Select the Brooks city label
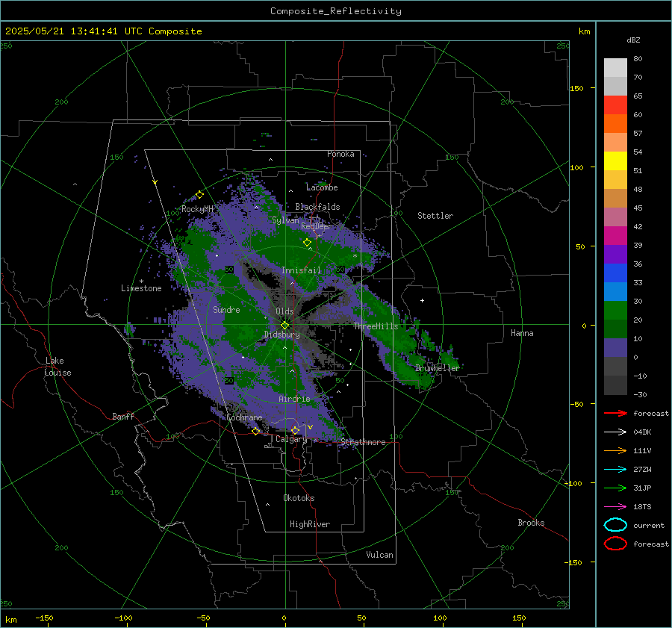 (531, 523)
